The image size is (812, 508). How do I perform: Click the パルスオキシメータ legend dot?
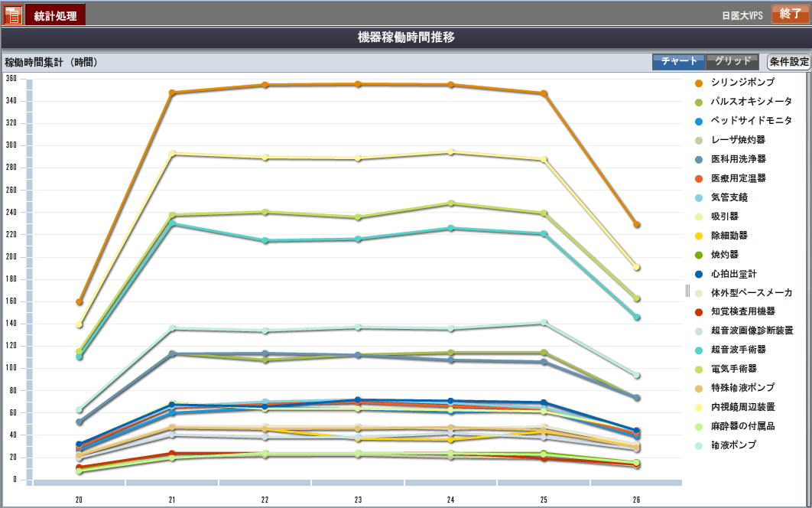tap(699, 102)
